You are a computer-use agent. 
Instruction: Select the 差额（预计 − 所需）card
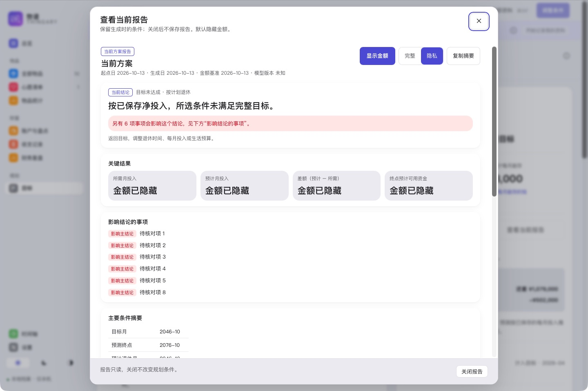click(336, 186)
